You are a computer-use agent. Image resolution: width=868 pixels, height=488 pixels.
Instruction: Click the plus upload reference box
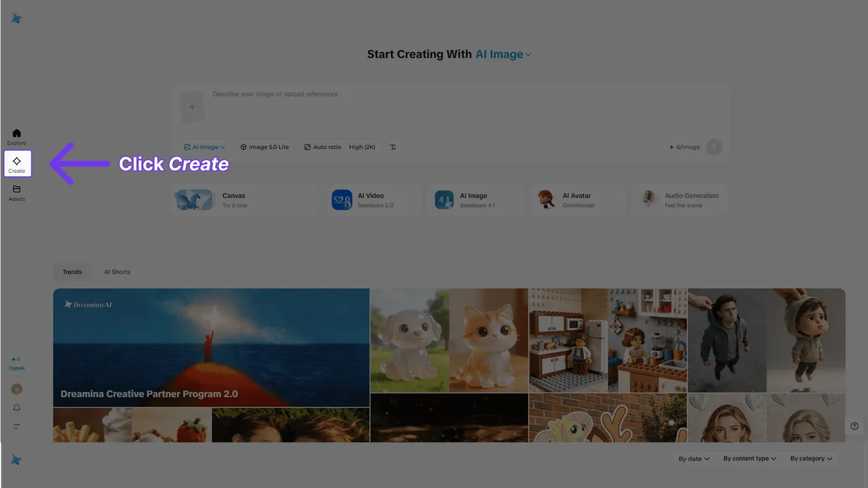(x=192, y=106)
